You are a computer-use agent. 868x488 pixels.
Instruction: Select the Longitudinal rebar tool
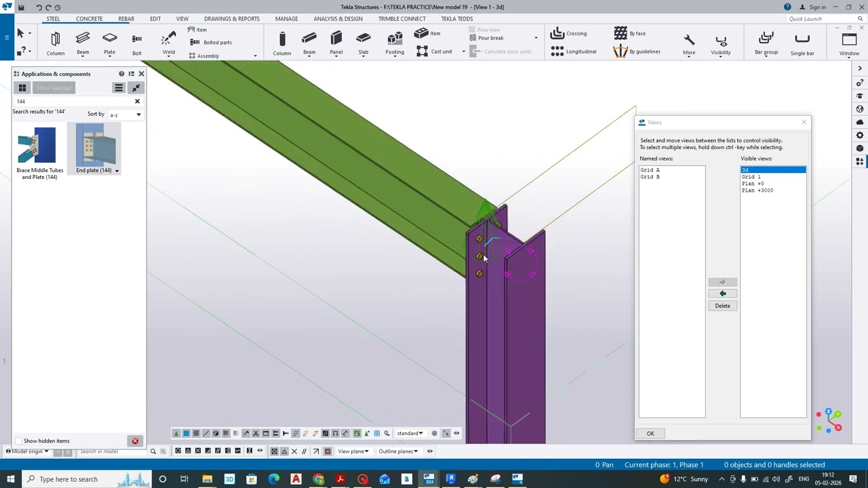point(574,52)
